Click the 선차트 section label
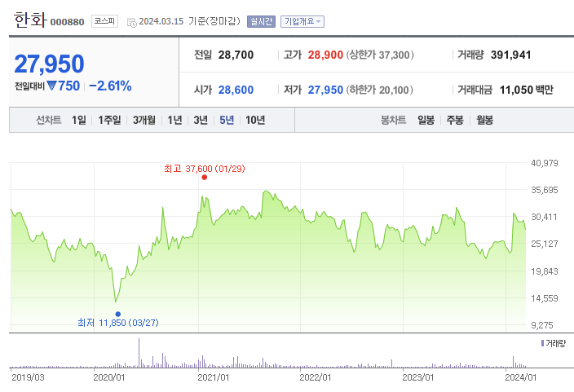Viewport: 574px width, 392px height. point(49,120)
